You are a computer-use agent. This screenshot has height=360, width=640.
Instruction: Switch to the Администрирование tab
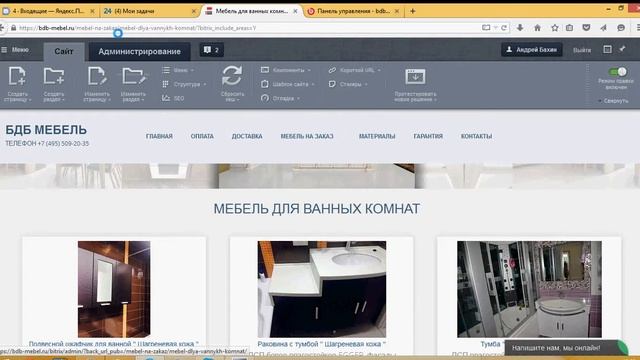click(x=140, y=51)
